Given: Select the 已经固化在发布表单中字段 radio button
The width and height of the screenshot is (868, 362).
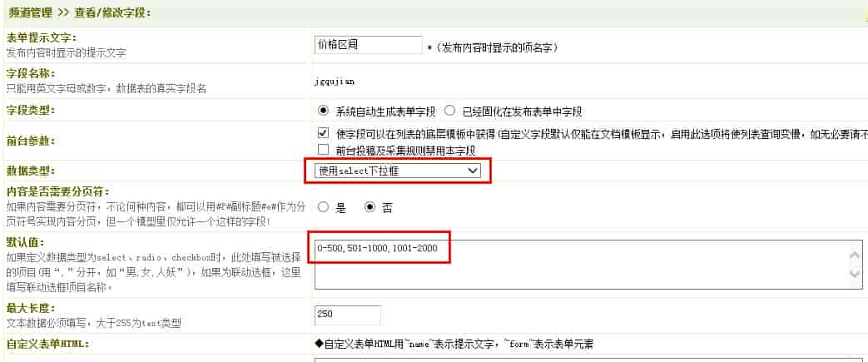Looking at the screenshot, I should coord(450,111).
